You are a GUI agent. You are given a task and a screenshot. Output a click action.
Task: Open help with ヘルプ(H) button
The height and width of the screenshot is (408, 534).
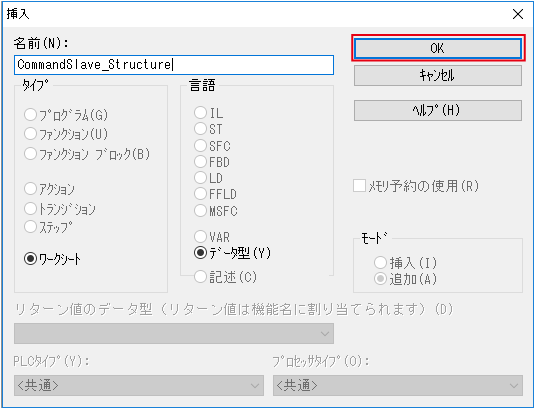(x=438, y=110)
